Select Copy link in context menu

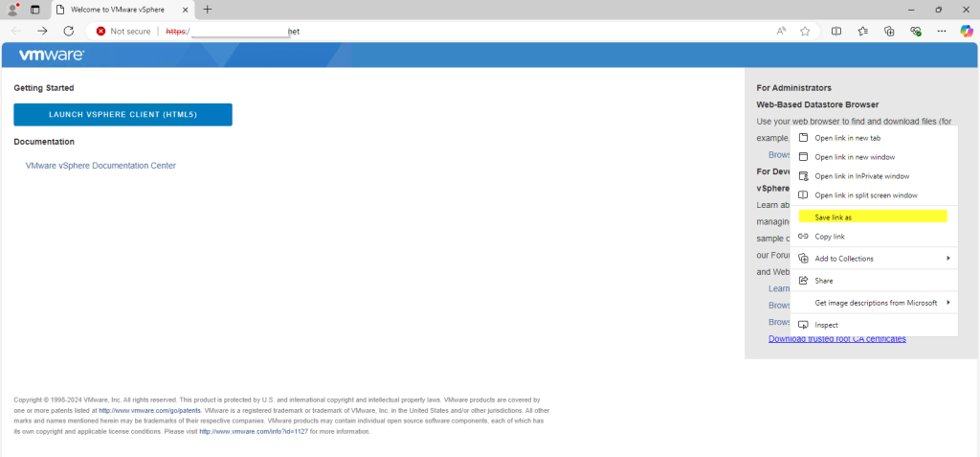click(875, 237)
